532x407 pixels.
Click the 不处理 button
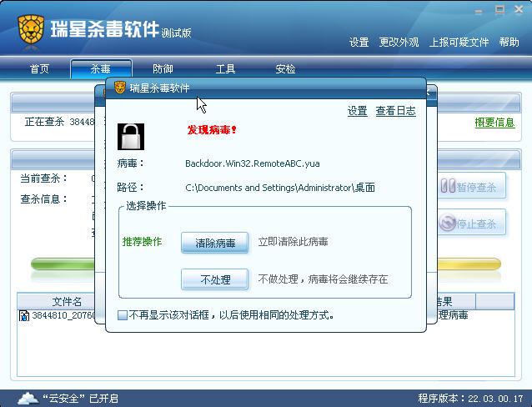coord(215,279)
